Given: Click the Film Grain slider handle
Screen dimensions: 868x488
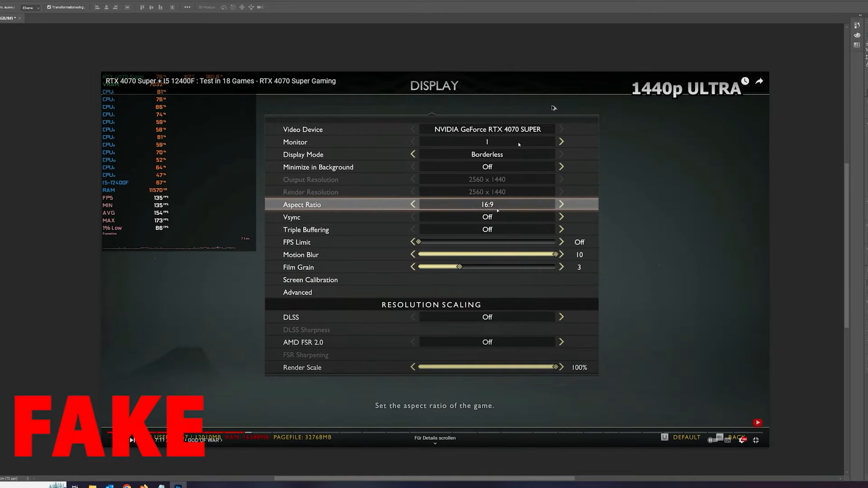Looking at the screenshot, I should tap(459, 267).
